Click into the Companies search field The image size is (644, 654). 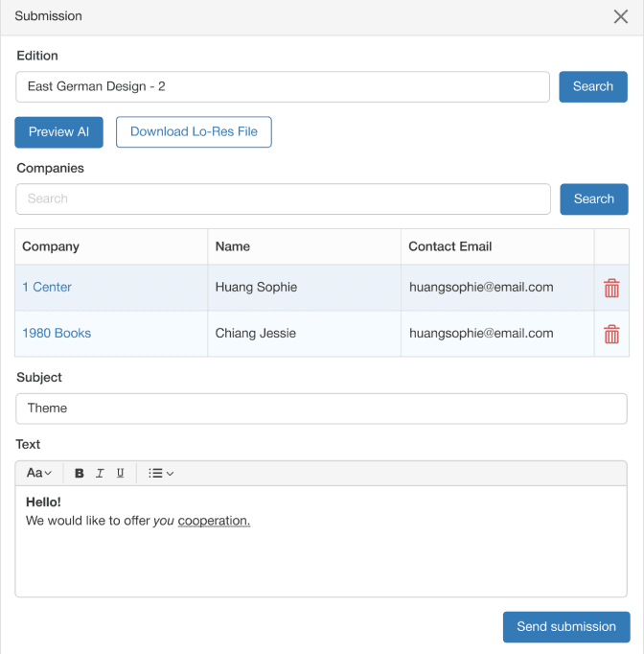tap(283, 199)
